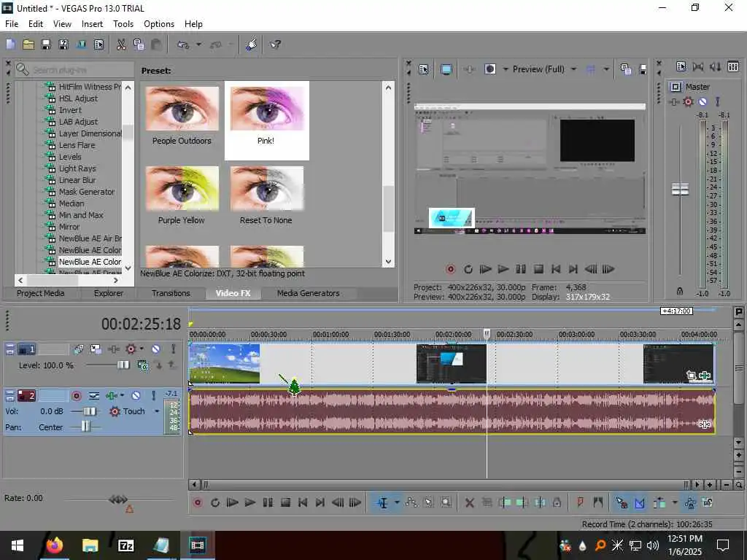Screen dimensions: 747x560
Task: Click the Cut scissors icon
Action: click(121, 44)
